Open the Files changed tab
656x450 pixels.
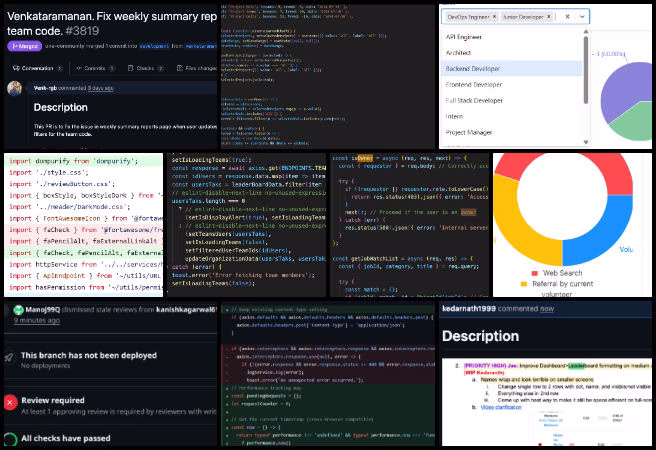coord(197,68)
